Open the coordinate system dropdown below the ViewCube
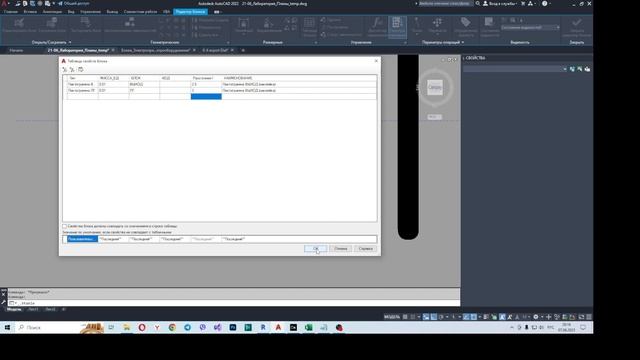 (x=434, y=117)
